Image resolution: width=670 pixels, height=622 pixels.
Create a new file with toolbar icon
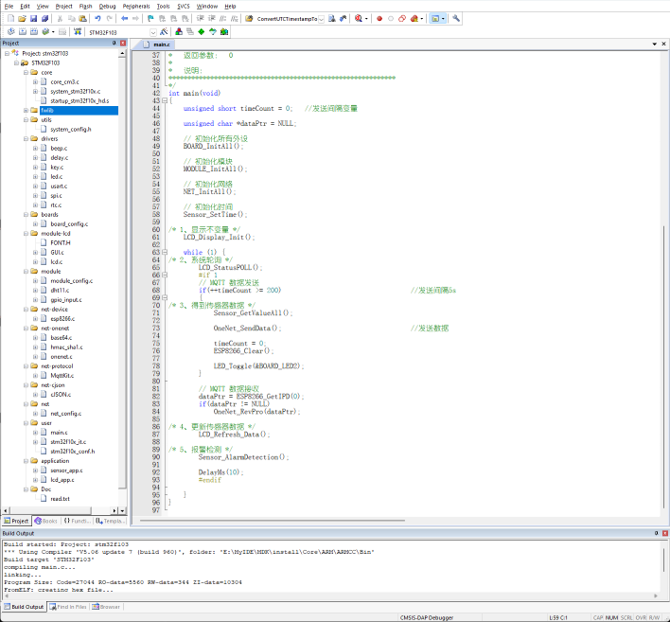point(11,18)
